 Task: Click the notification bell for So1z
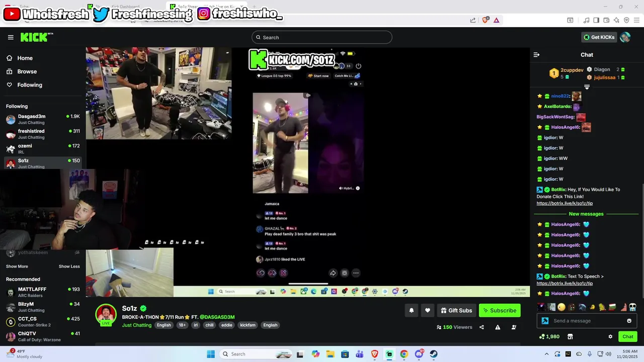[411, 311]
